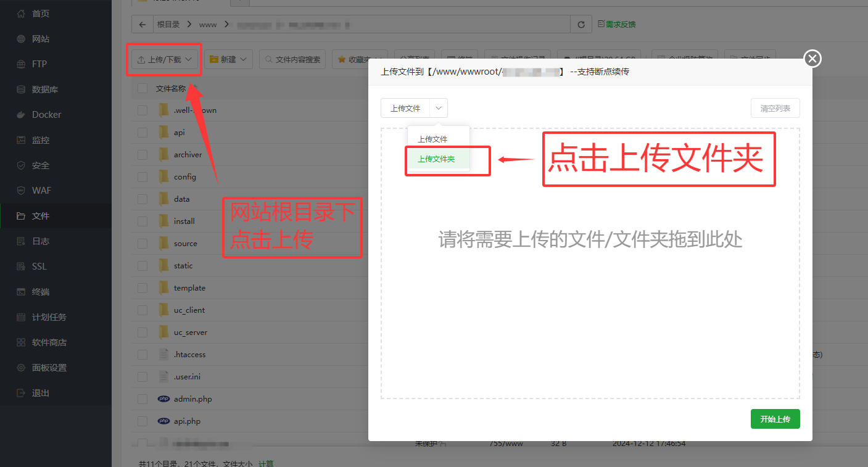Click the green 开始上传 button
The width and height of the screenshot is (868, 467).
click(775, 419)
